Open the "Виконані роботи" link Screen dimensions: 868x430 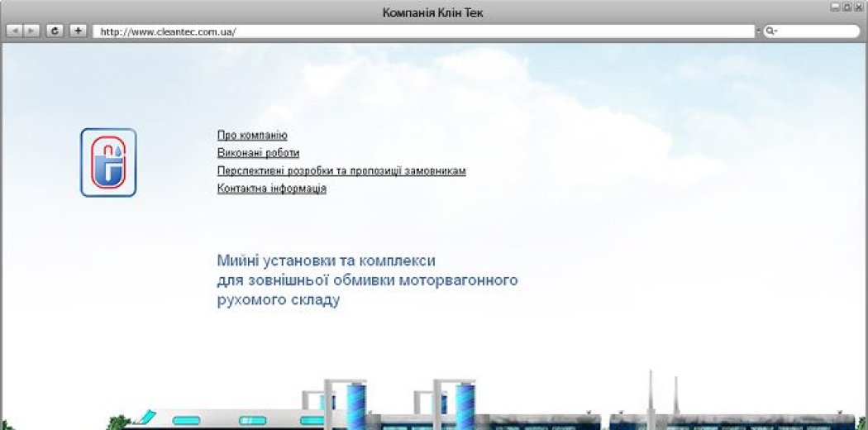[x=259, y=153]
